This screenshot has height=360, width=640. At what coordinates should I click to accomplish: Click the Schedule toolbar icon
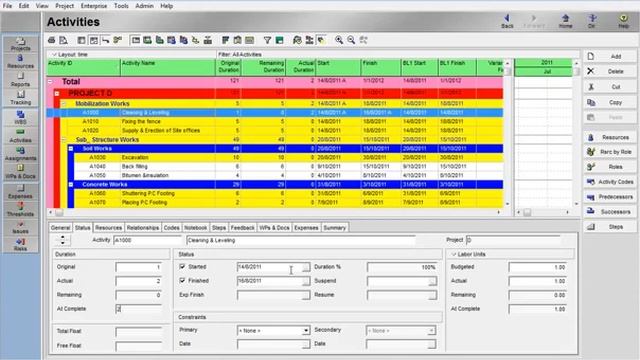coord(297,40)
